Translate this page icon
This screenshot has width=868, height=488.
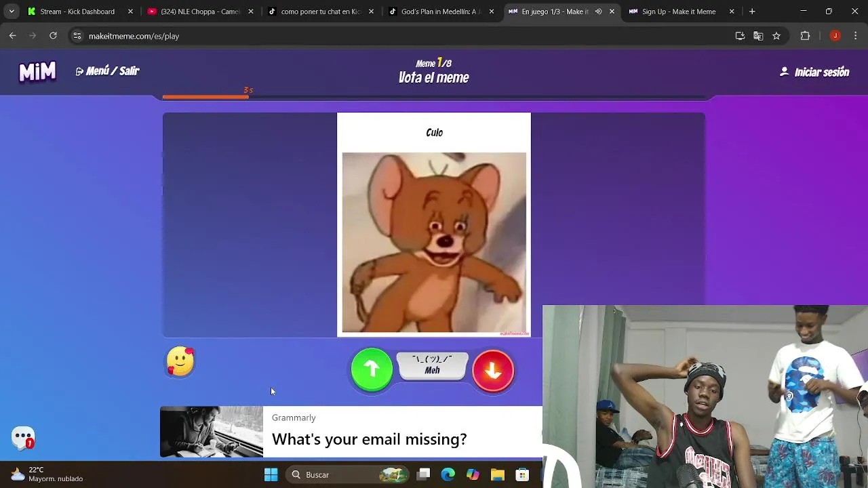pos(758,36)
